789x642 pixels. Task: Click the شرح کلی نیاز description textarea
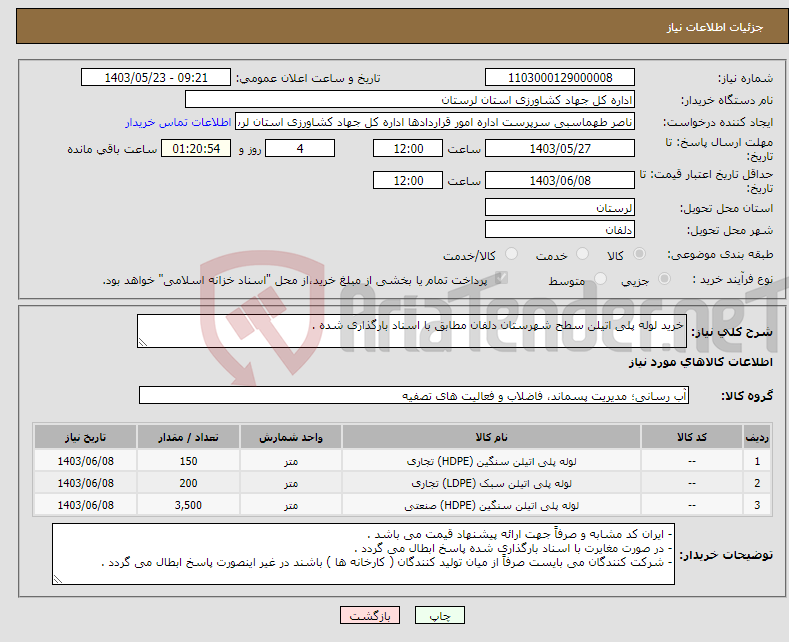click(x=412, y=331)
